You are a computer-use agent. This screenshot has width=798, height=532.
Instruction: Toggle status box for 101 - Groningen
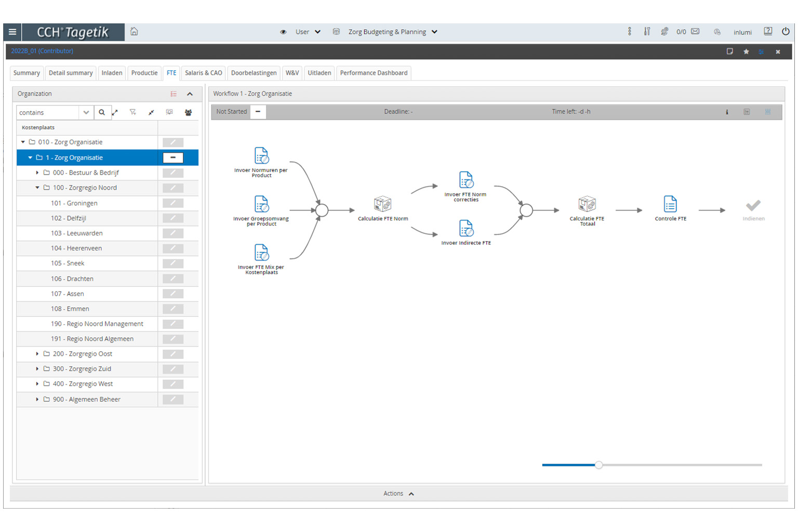(x=173, y=203)
